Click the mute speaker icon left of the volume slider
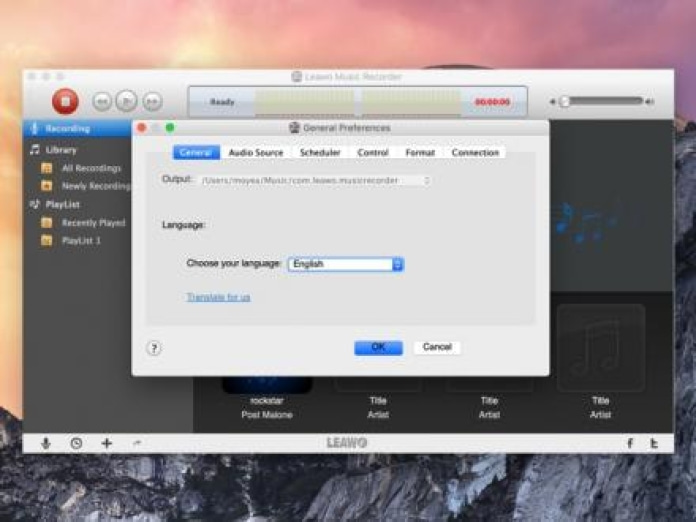 tap(553, 102)
